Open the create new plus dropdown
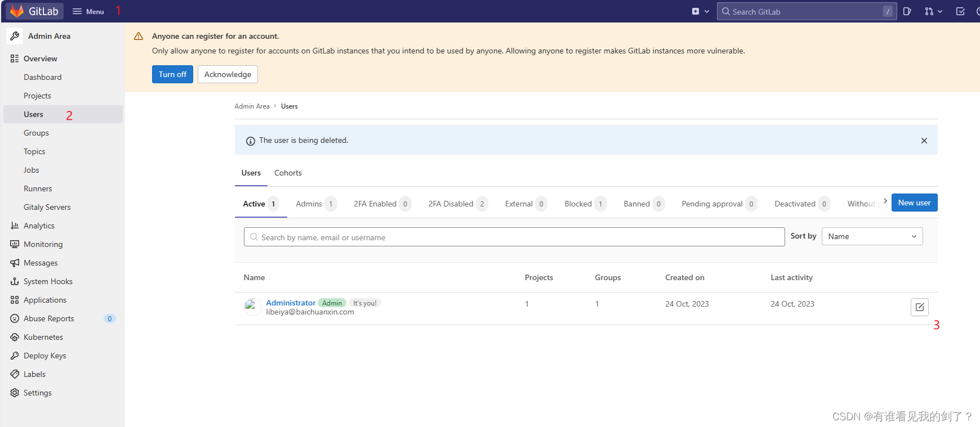Screen dimensions: 980x427 click(700, 11)
